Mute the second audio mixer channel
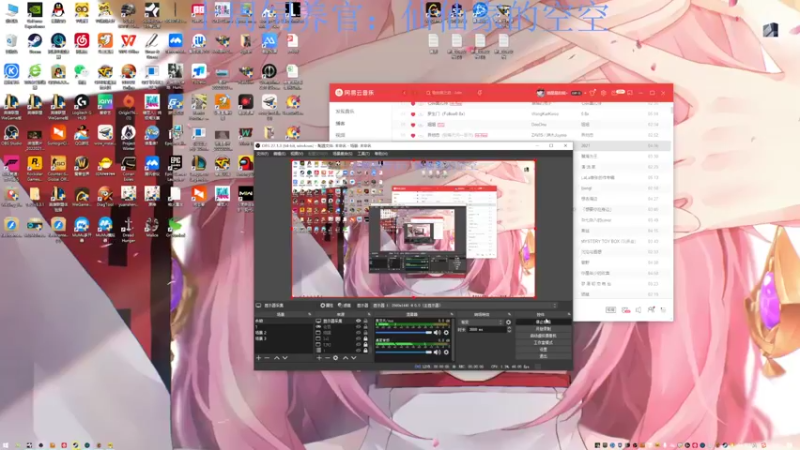The image size is (800, 450). click(x=437, y=352)
